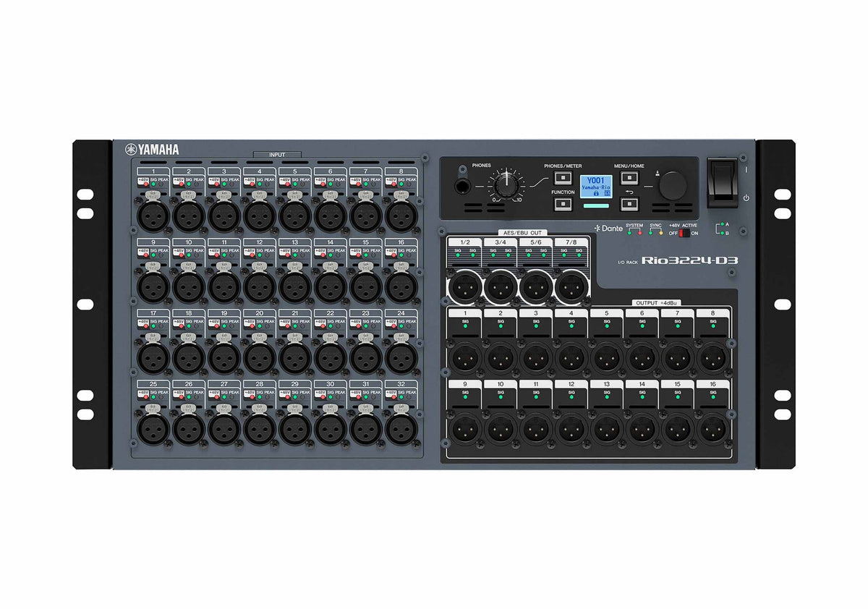Click the green SYSTEM indicator LED
The width and height of the screenshot is (868, 609).
coord(629,233)
